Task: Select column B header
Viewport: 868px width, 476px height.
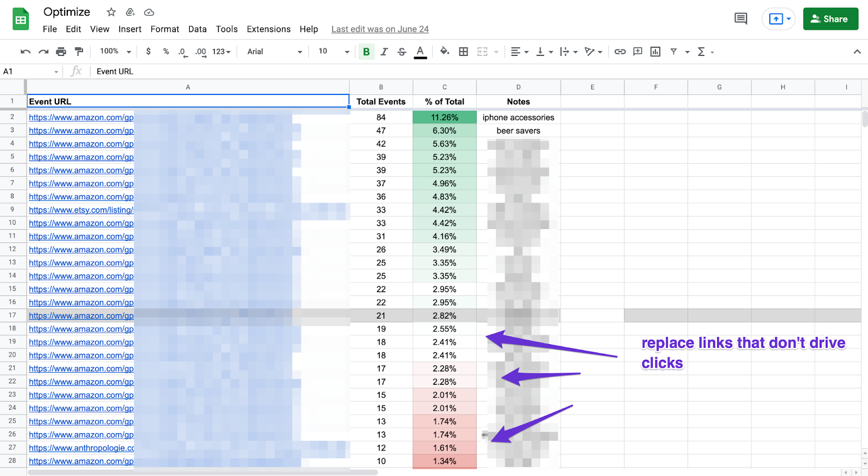Action: click(381, 87)
